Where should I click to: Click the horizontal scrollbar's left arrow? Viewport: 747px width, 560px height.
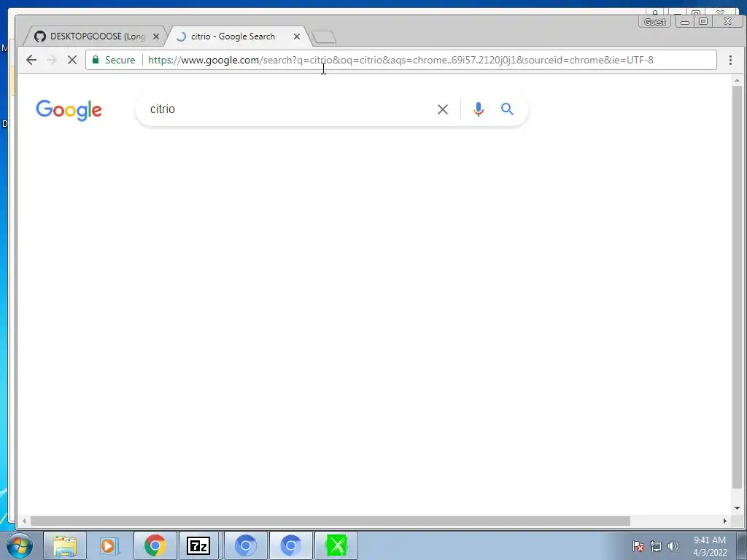[x=24, y=521]
